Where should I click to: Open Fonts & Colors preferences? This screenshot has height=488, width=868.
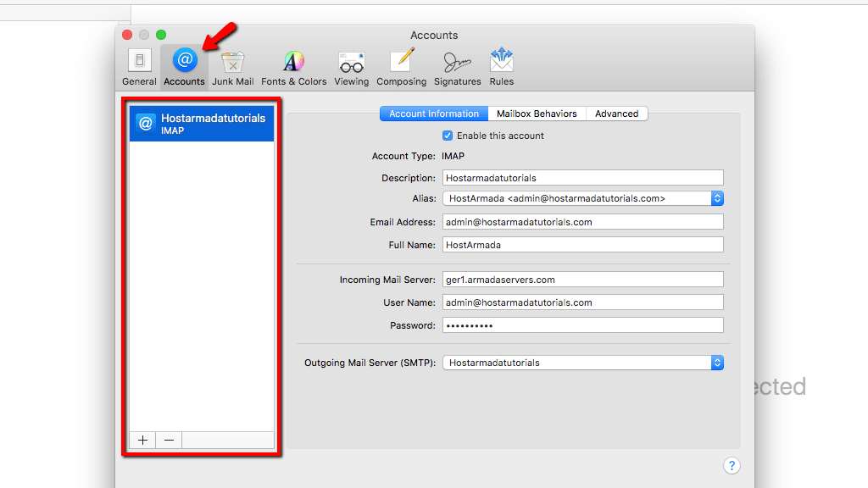pos(294,67)
